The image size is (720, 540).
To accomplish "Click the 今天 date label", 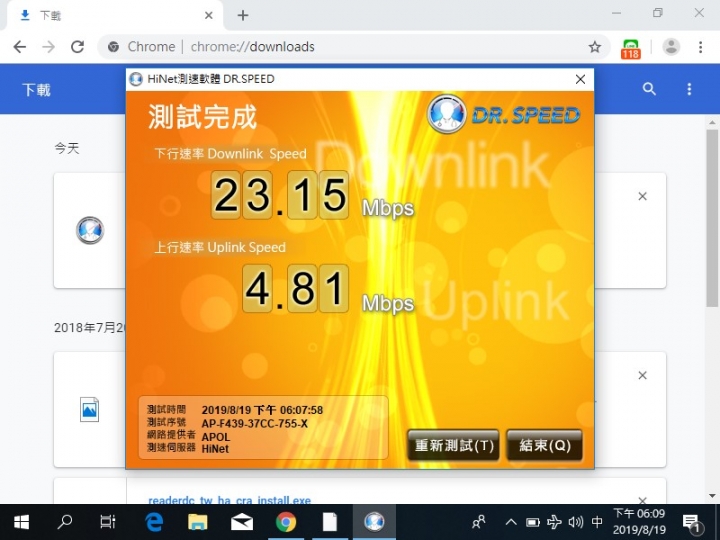I will 67,148.
